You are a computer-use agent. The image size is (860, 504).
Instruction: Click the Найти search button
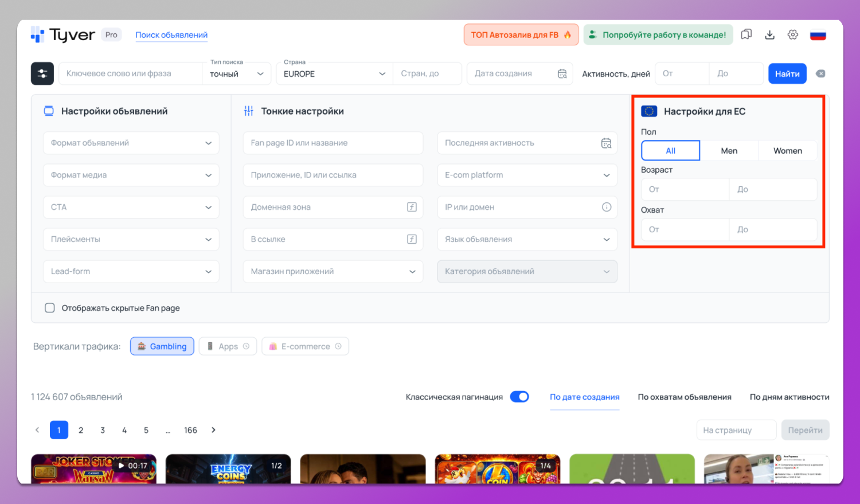click(x=787, y=73)
